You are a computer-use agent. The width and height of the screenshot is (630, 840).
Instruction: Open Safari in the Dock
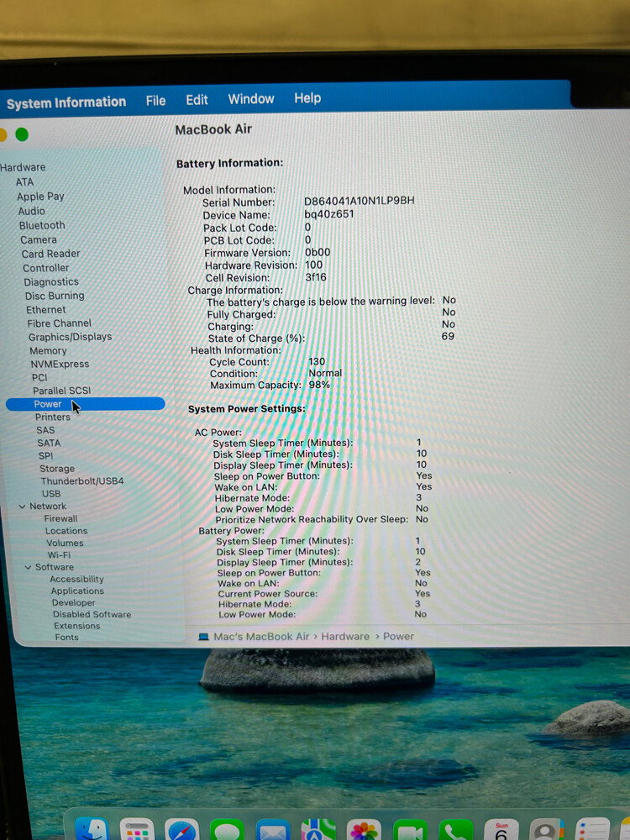tap(181, 829)
